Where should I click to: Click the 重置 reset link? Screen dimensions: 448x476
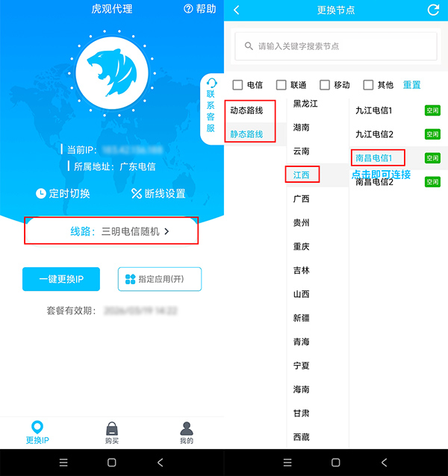click(x=411, y=85)
